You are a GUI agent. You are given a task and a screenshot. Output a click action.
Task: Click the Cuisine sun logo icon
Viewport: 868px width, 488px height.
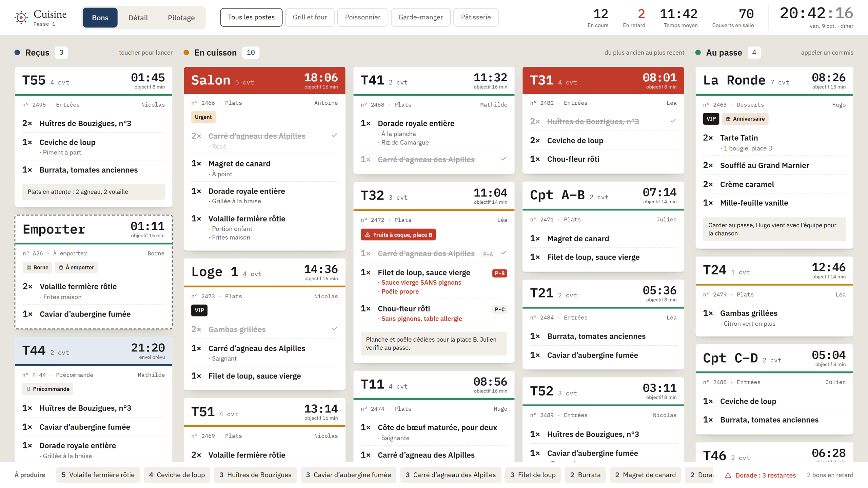coord(21,17)
